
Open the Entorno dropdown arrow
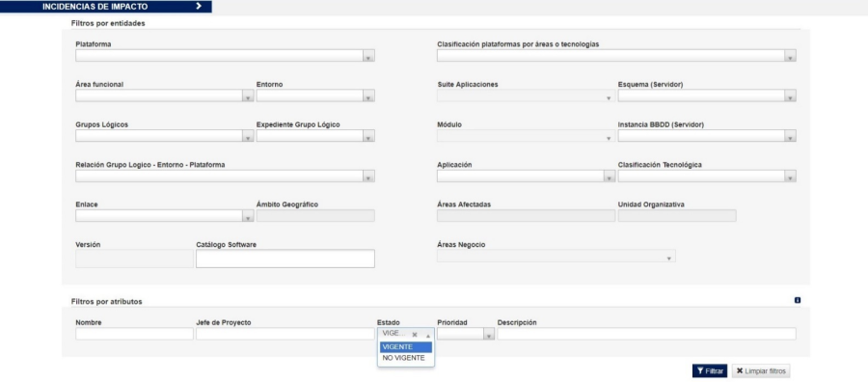point(368,95)
